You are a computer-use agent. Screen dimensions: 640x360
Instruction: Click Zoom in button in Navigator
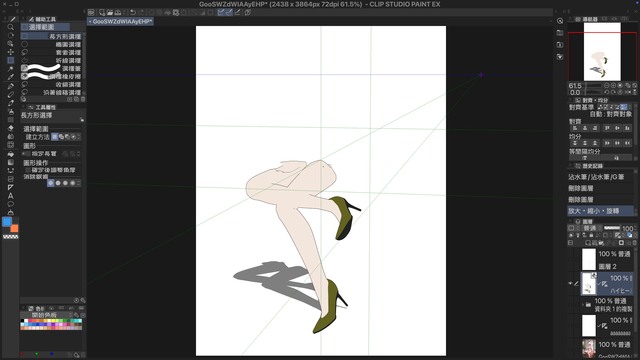(613, 86)
